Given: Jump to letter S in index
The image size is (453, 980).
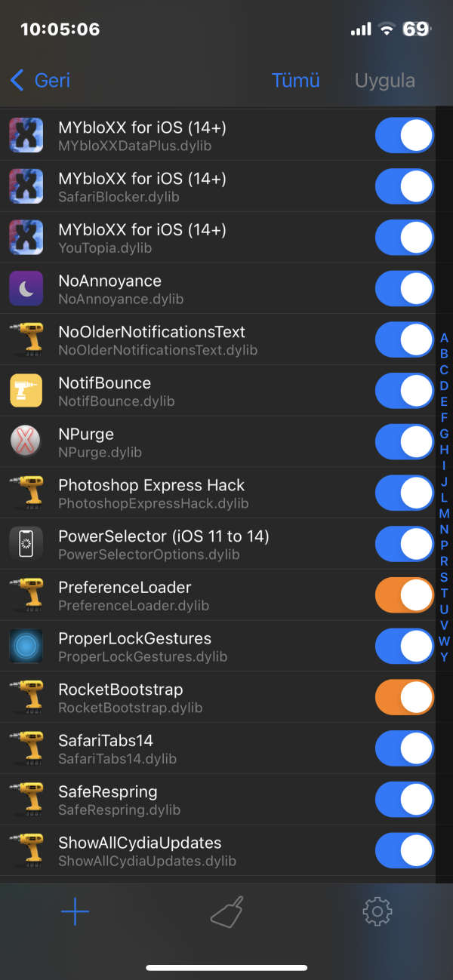Looking at the screenshot, I should pyautogui.click(x=444, y=577).
